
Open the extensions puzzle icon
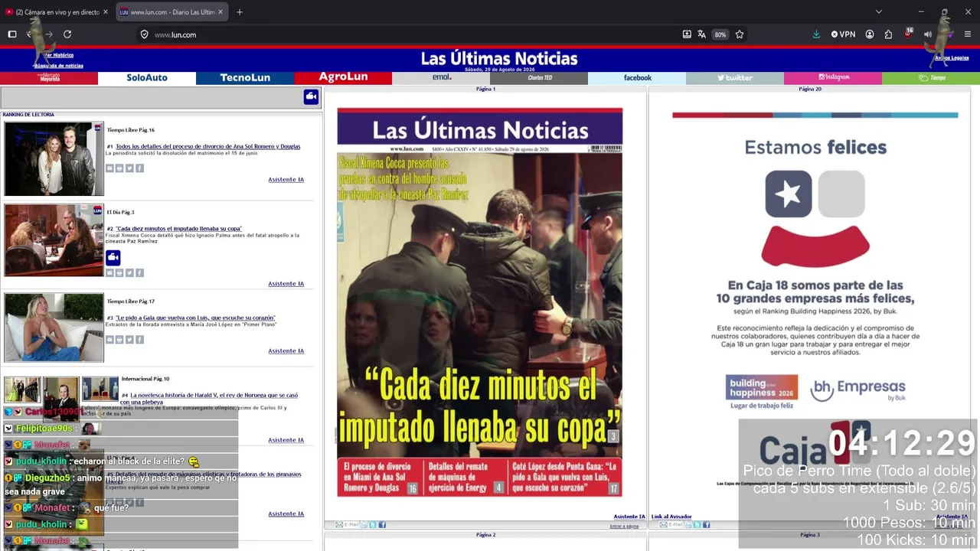tap(888, 34)
